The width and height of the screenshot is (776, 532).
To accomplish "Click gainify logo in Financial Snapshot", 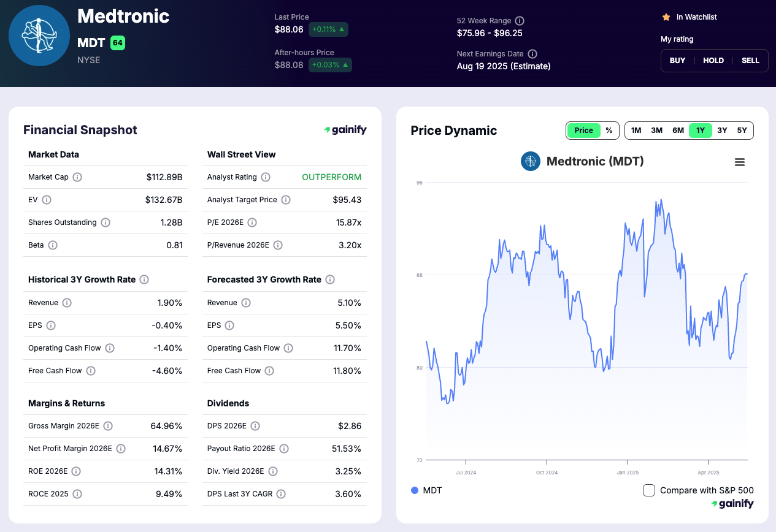I will coord(345,130).
